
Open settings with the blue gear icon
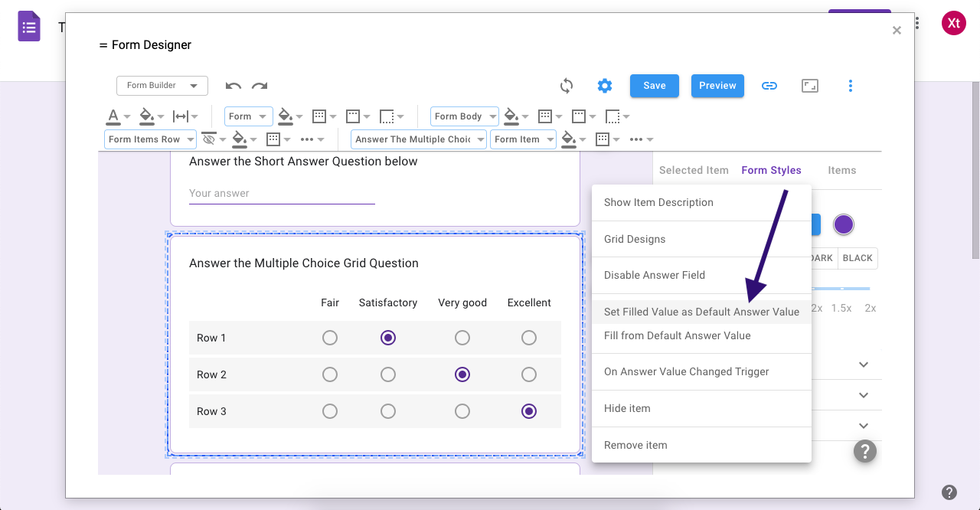605,86
